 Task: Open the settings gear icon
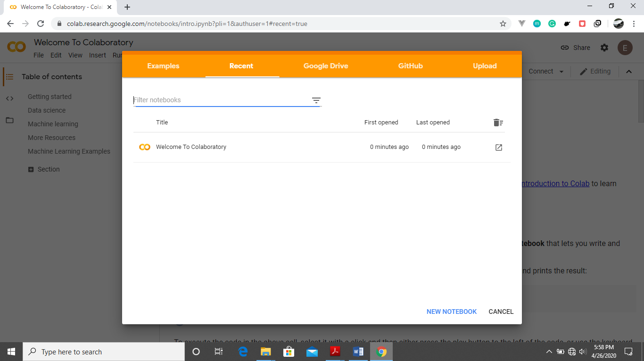click(604, 48)
